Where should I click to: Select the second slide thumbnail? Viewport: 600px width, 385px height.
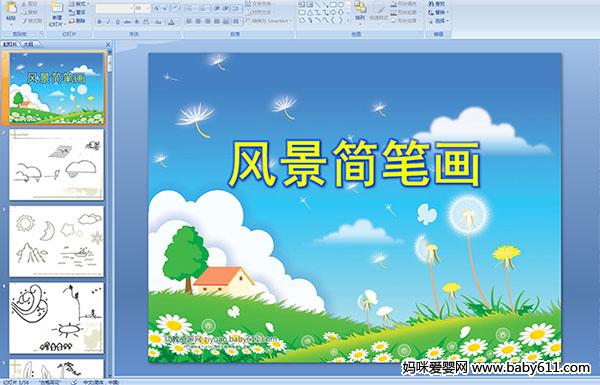[57, 165]
